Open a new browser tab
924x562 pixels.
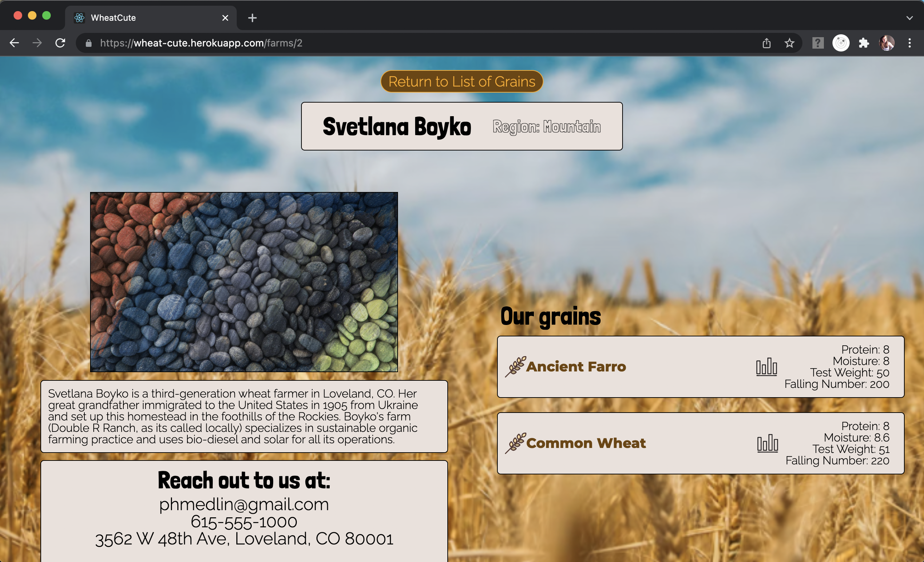point(252,18)
